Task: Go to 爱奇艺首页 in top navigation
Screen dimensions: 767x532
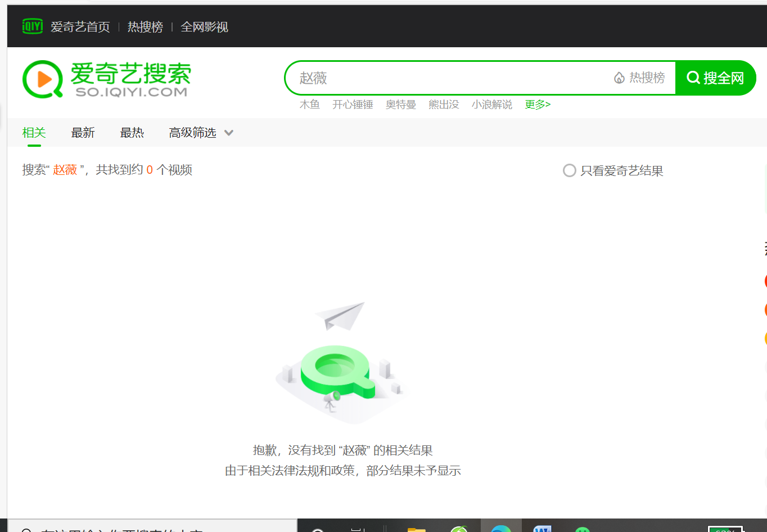Action: [x=80, y=27]
